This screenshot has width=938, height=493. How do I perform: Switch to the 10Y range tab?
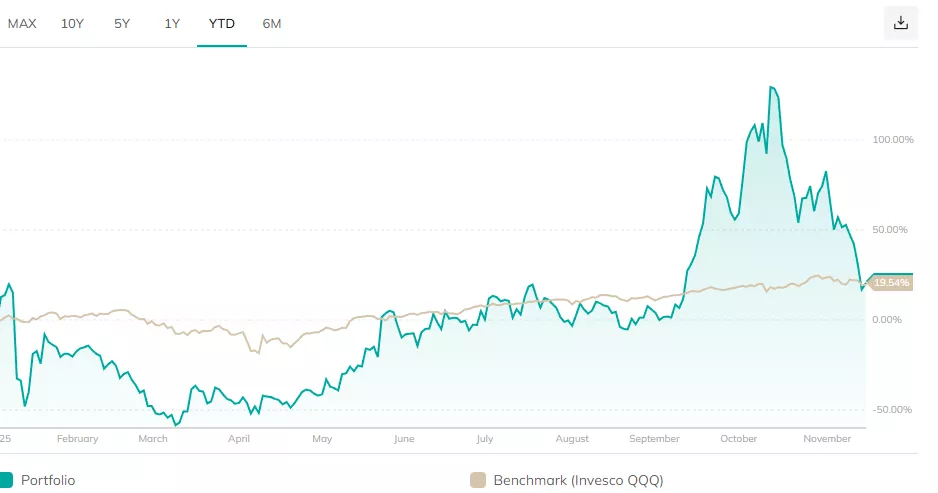click(x=73, y=23)
